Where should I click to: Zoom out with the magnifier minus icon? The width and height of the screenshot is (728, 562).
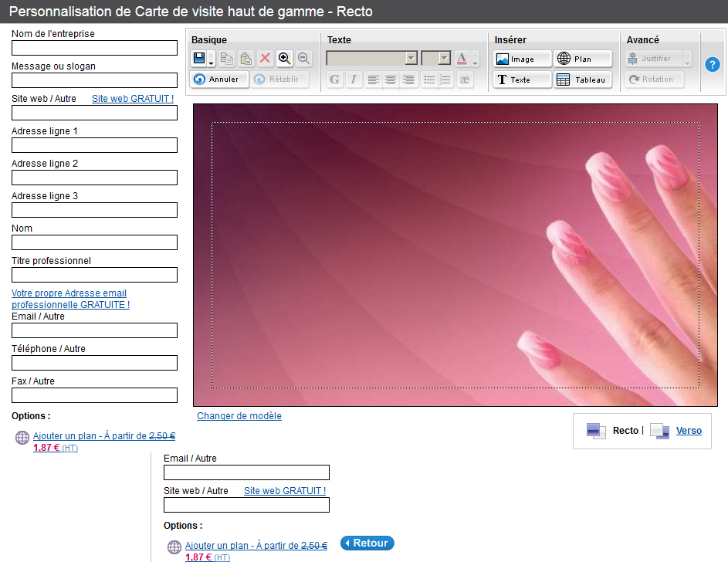point(303,59)
